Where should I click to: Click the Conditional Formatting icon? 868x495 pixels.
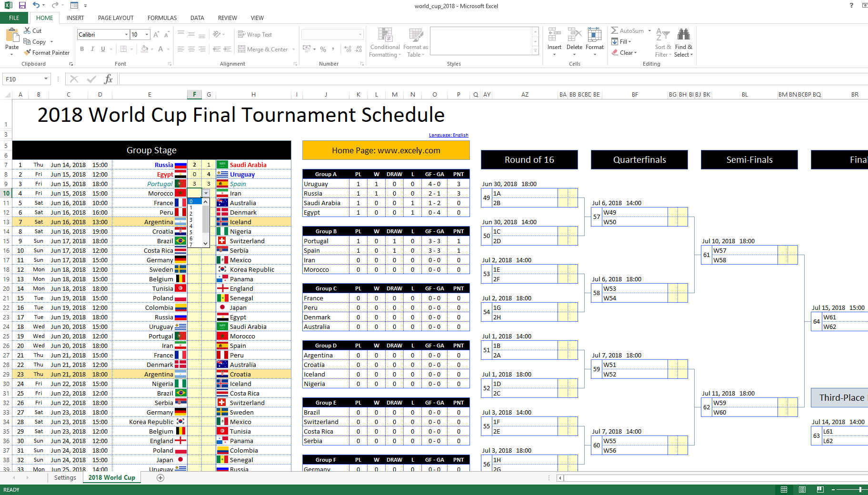pyautogui.click(x=385, y=35)
